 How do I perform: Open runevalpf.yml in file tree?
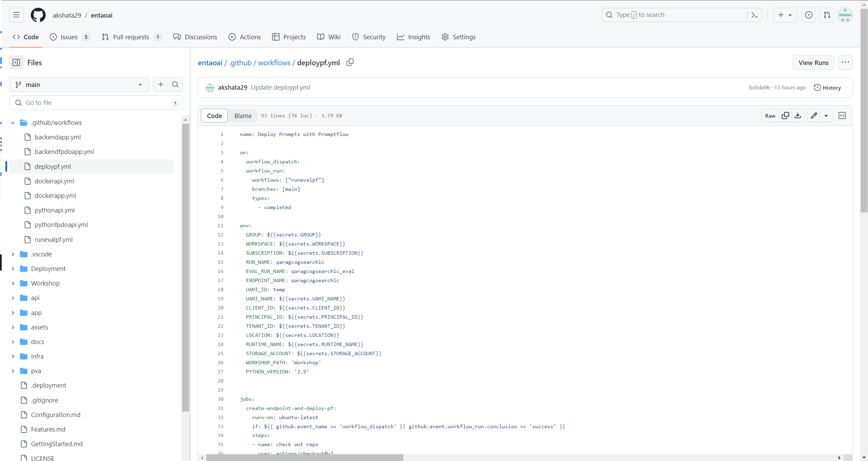point(53,240)
